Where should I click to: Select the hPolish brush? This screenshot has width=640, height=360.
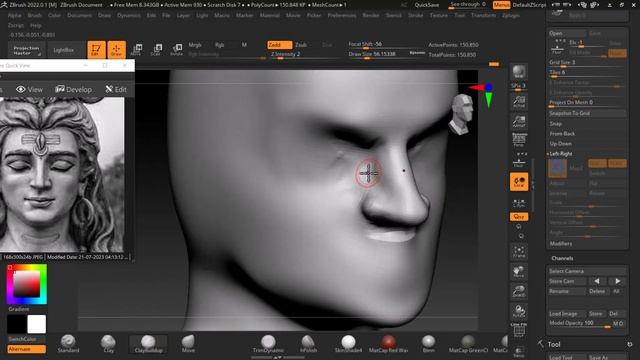click(x=308, y=344)
